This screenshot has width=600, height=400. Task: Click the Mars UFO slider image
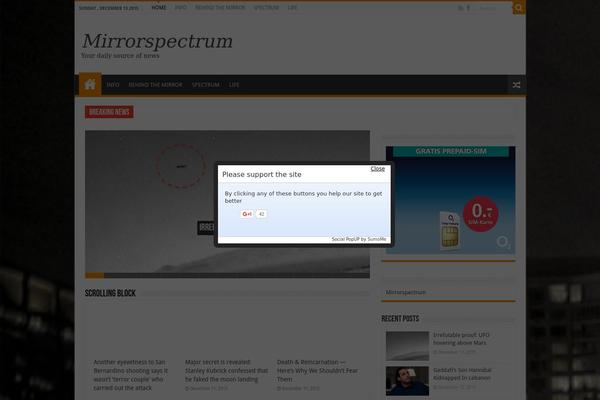227,204
